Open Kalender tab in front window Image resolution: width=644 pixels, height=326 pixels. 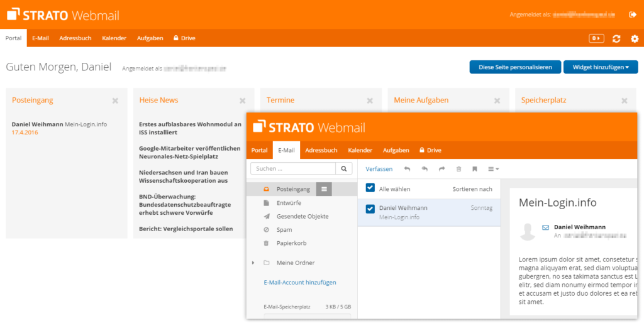[360, 151]
